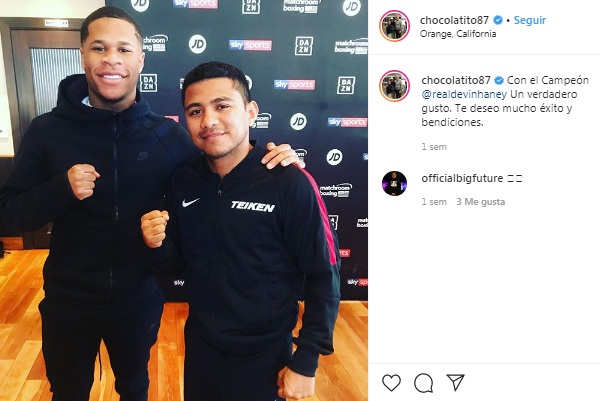Click the post photo of two boxers
The image size is (600, 401).
point(184,200)
